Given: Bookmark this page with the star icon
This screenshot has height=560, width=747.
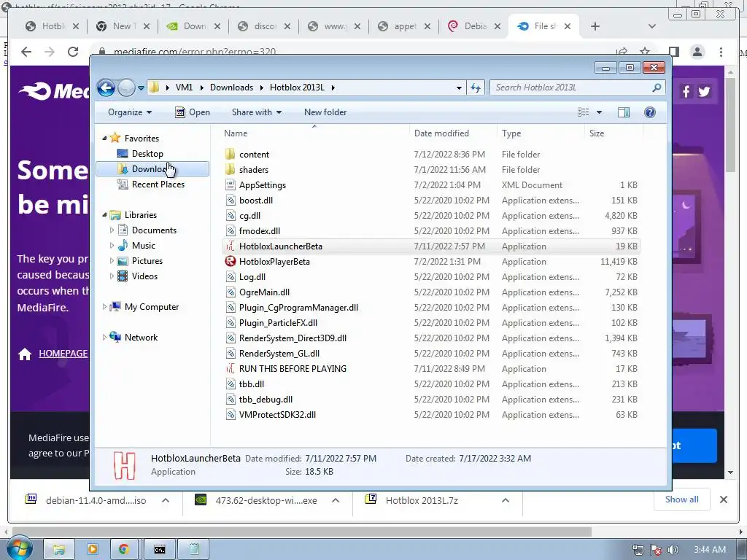Looking at the screenshot, I should [645, 52].
